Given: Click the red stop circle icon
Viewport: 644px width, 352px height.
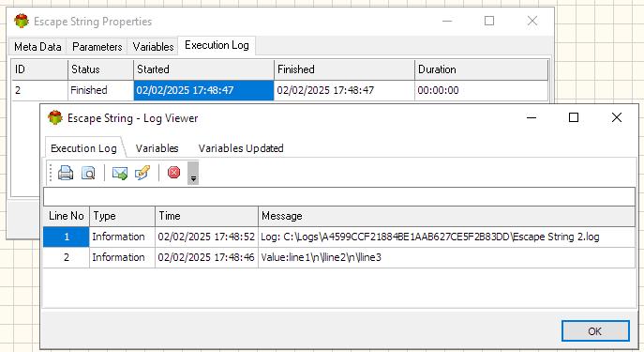Looking at the screenshot, I should (x=173, y=173).
